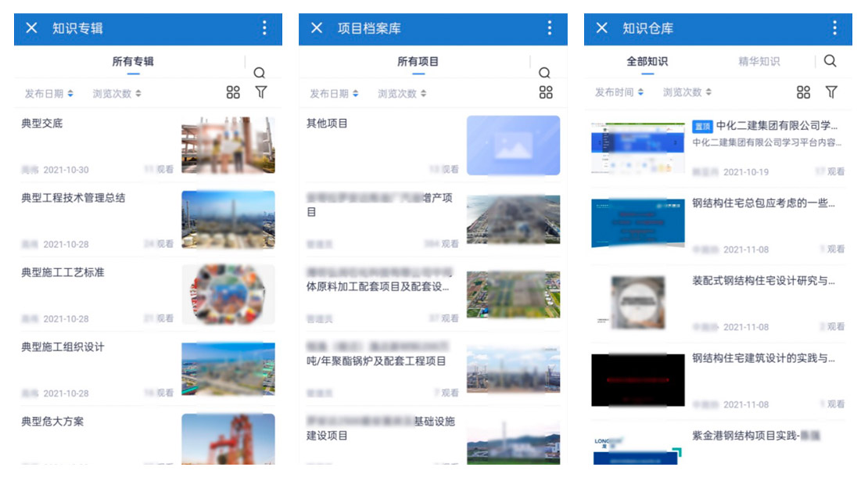Switch to 精华知识 tab
Screen dimensions: 868x485
759,61
